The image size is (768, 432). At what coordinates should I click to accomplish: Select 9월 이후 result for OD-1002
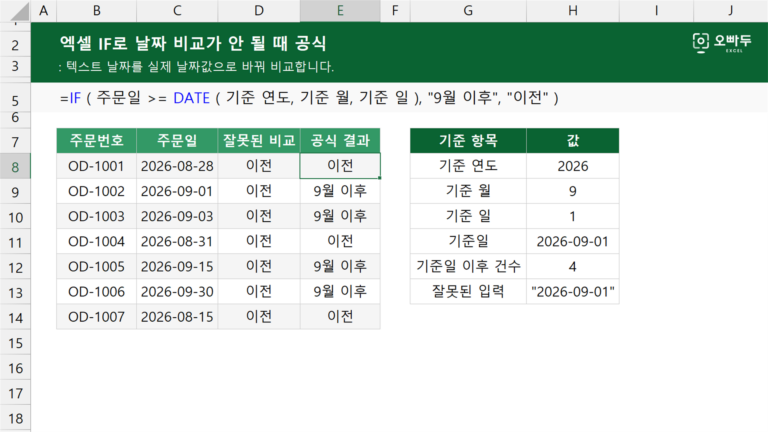point(340,191)
